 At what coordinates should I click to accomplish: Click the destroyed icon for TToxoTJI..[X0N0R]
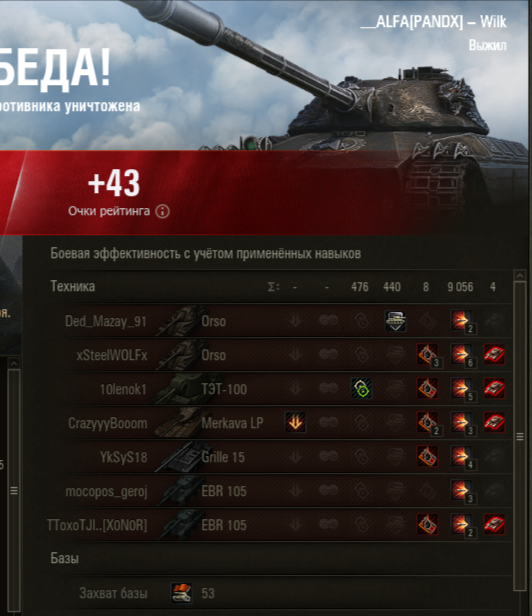494,525
